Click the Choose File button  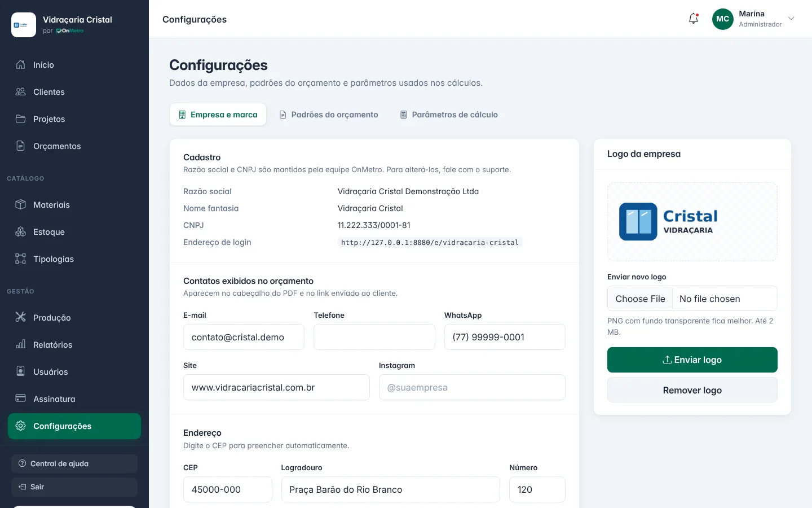coord(640,299)
